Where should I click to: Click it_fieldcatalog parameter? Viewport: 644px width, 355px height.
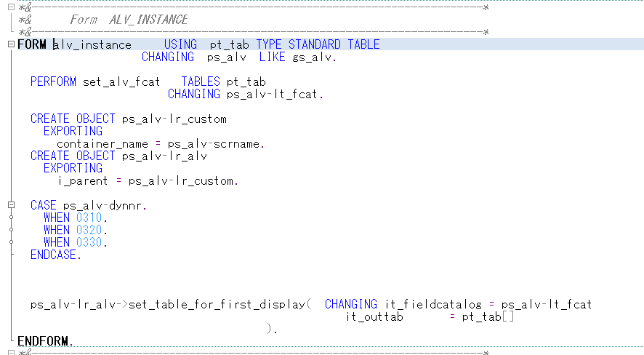[433, 304]
